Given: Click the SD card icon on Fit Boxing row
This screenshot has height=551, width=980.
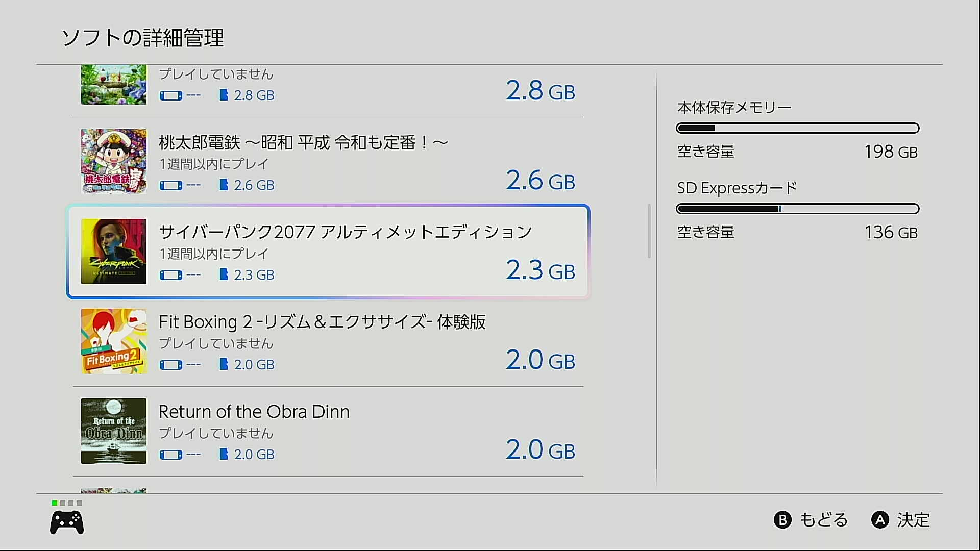Looking at the screenshot, I should [224, 364].
